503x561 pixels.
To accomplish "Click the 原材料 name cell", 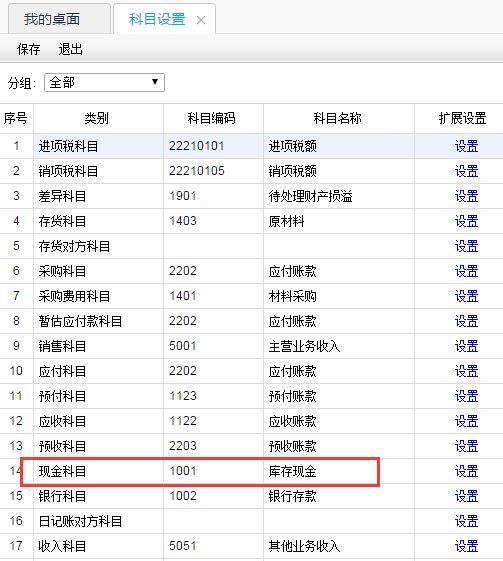I will [339, 221].
